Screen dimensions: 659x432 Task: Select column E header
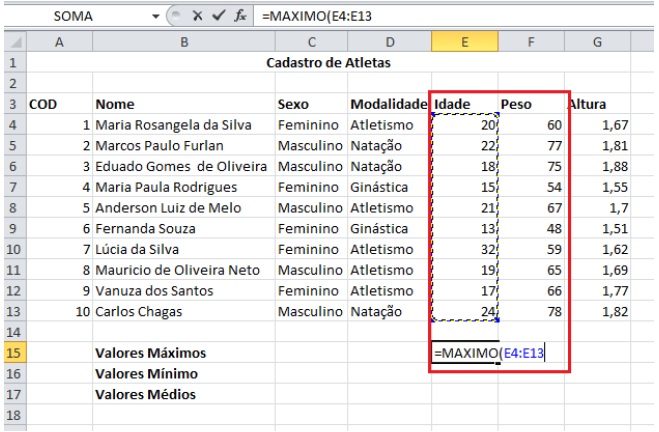465,40
